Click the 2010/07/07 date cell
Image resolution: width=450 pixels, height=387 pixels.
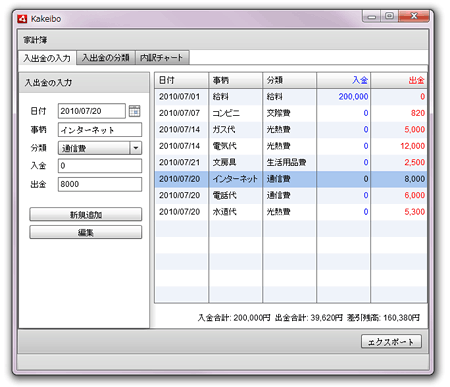(179, 113)
